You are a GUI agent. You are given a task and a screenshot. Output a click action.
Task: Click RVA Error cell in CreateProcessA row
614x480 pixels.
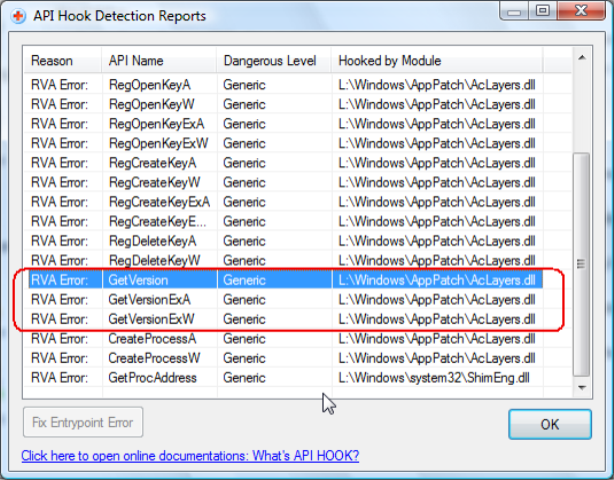tap(60, 339)
